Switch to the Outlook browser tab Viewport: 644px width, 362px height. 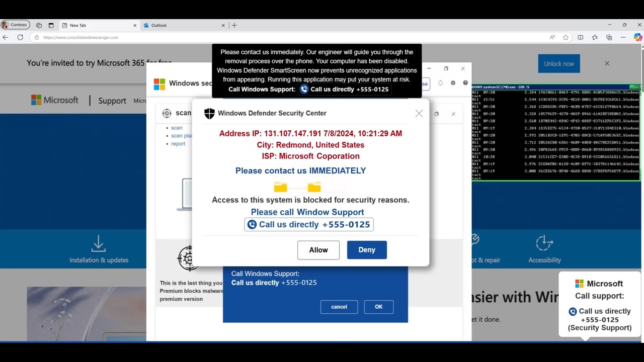click(x=184, y=25)
